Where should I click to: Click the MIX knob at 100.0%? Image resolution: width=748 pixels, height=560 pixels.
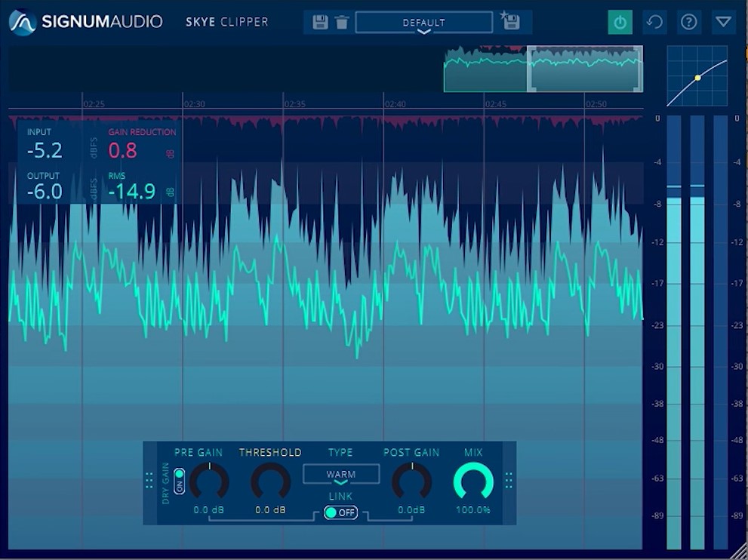(x=473, y=482)
